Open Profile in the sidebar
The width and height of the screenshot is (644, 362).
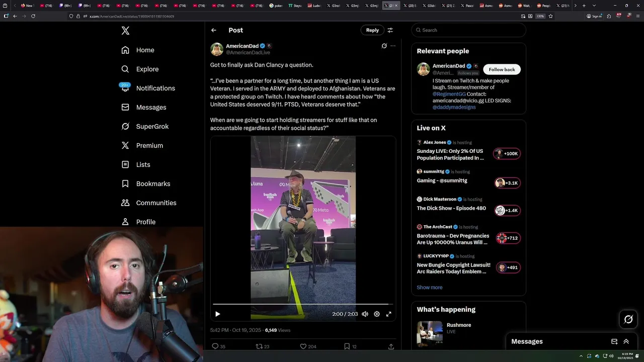138,222
